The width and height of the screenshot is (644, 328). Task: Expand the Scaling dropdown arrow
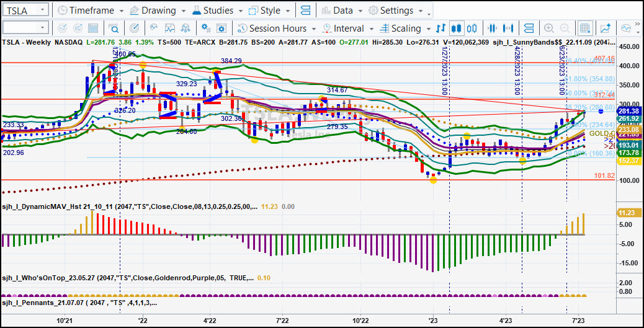pos(429,29)
